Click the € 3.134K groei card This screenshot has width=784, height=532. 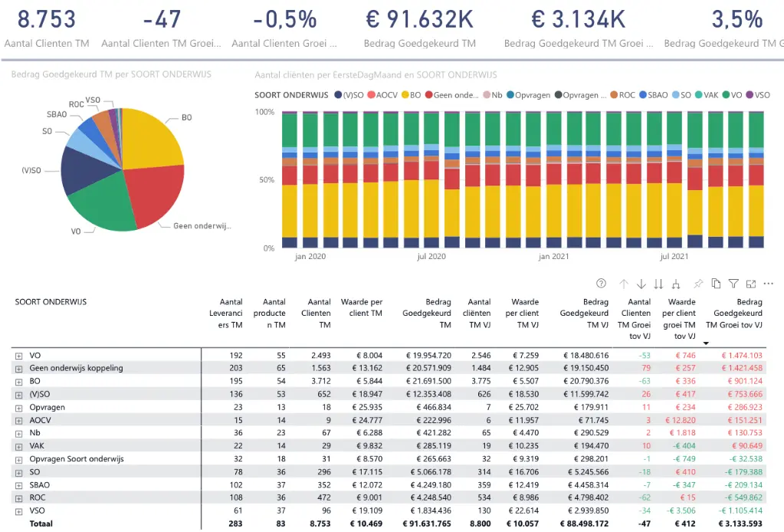click(579, 29)
